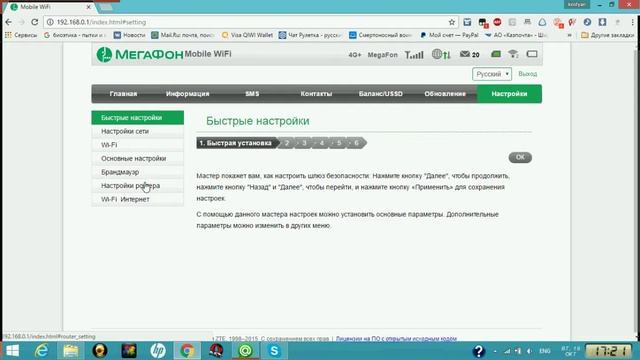Jump to wizard step 4

tap(322, 143)
